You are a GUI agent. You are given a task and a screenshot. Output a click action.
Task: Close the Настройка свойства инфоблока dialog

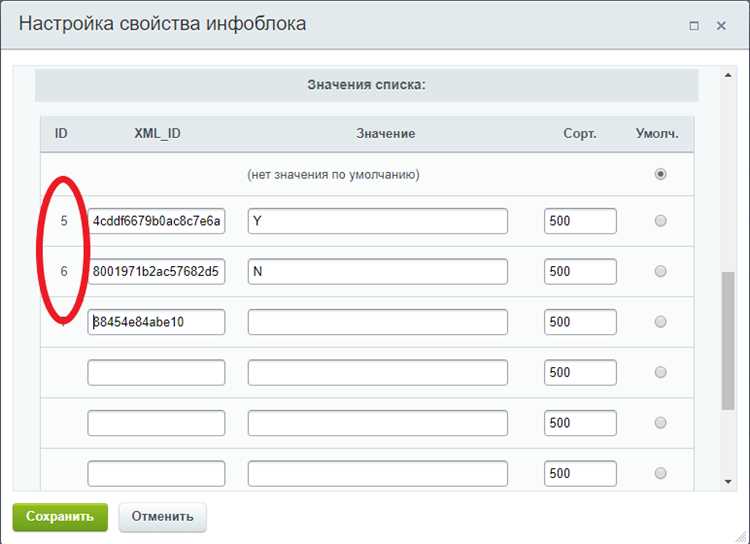(x=721, y=25)
